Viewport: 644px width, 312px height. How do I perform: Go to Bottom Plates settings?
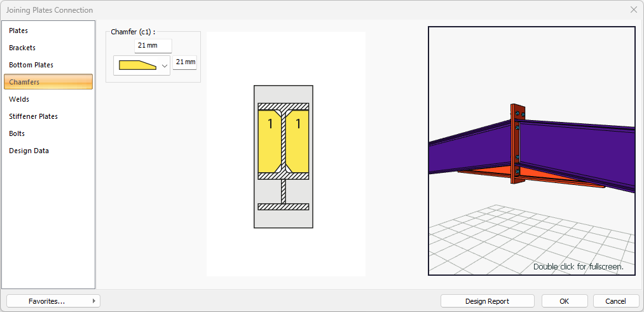(48, 65)
